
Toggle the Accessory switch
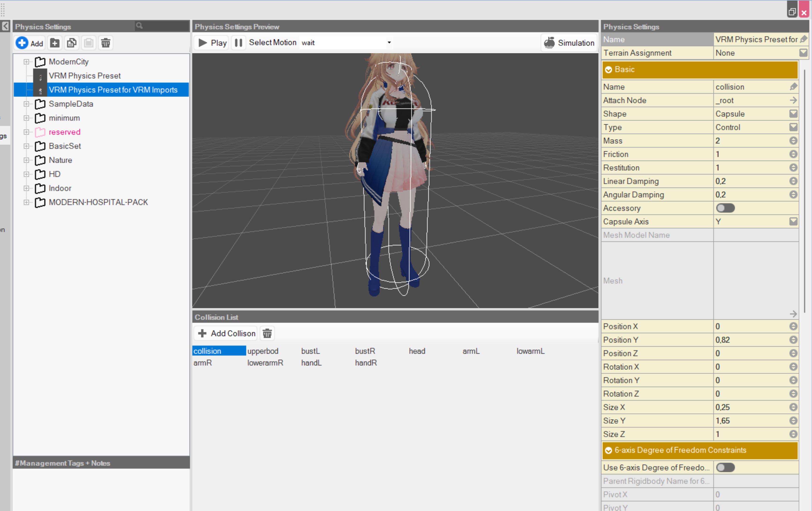725,208
